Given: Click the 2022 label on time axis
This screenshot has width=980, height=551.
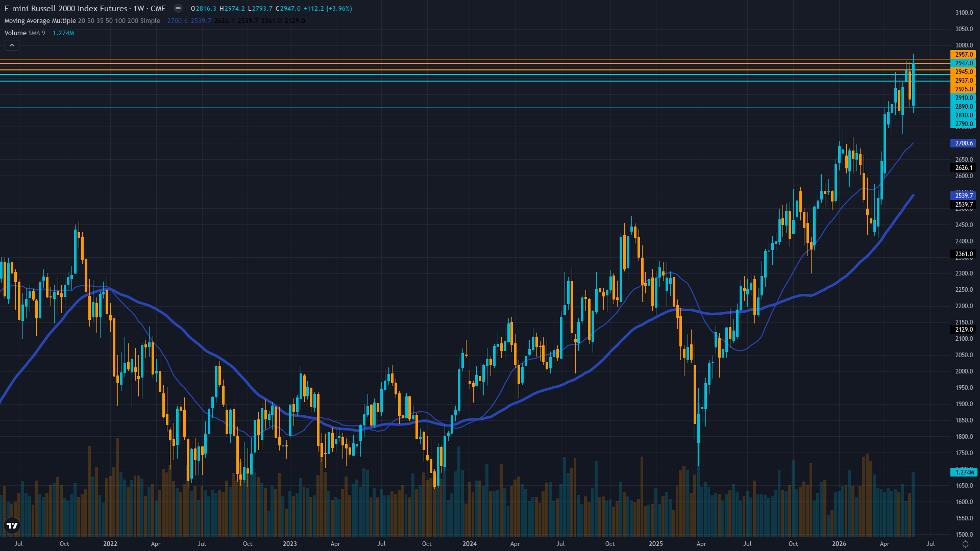Looking at the screenshot, I should [110, 544].
